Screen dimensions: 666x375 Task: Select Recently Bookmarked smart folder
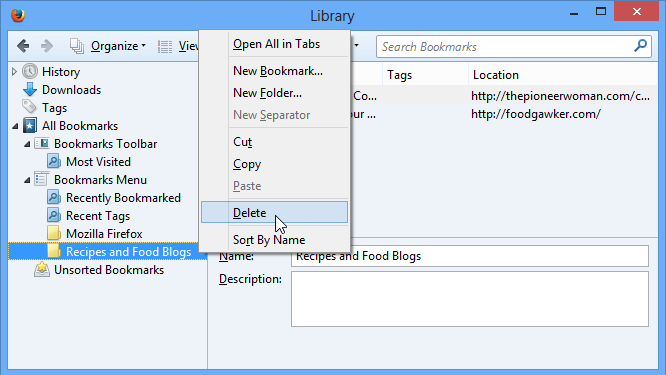[x=123, y=198]
